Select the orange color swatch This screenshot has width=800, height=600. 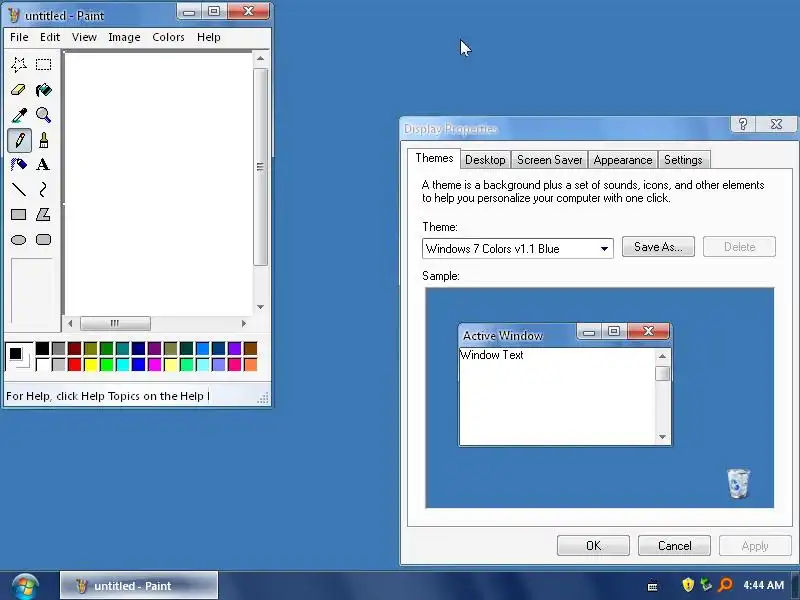tap(250, 364)
